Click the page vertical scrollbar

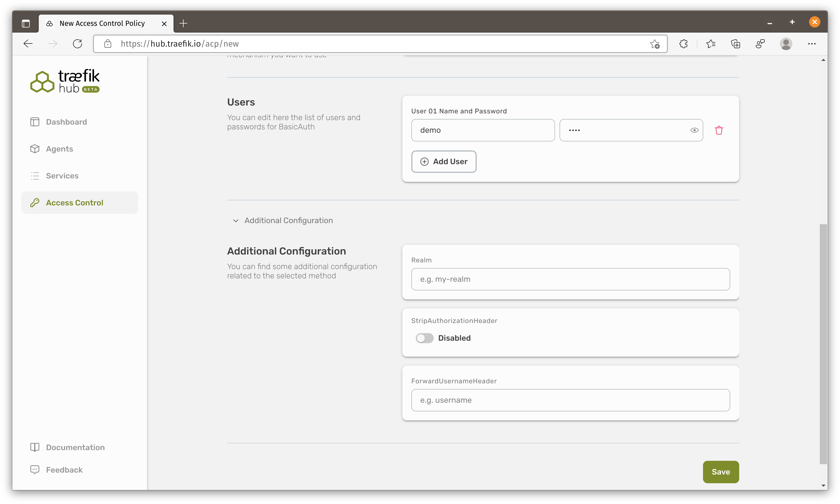click(823, 343)
